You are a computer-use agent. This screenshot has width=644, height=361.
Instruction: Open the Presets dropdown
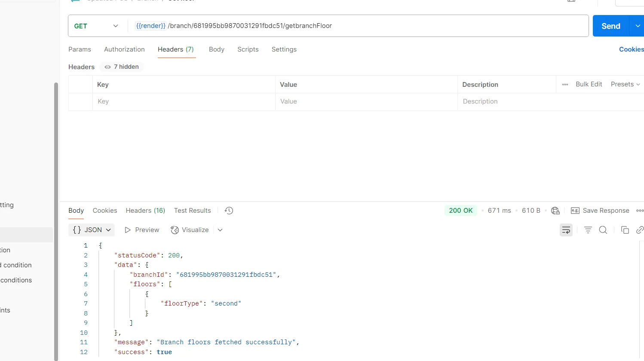(x=625, y=85)
